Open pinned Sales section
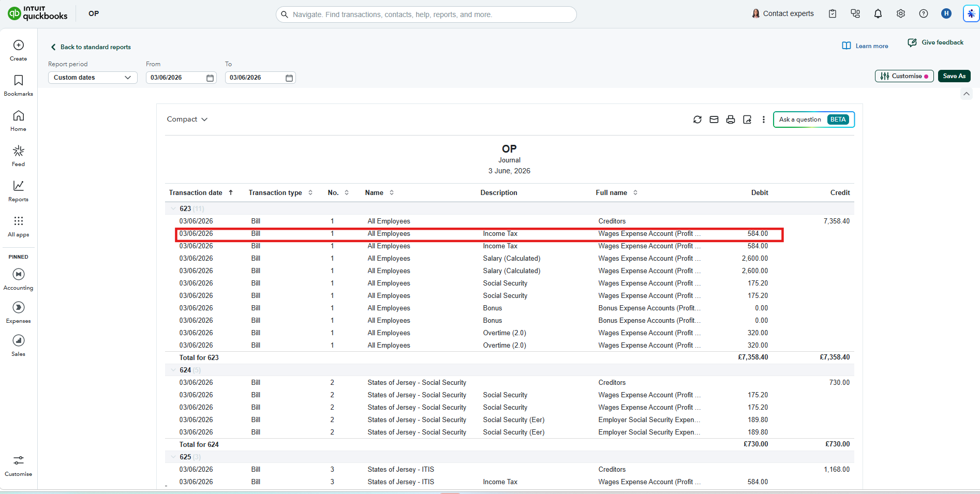Viewport: 980px width, 494px height. 19,346
